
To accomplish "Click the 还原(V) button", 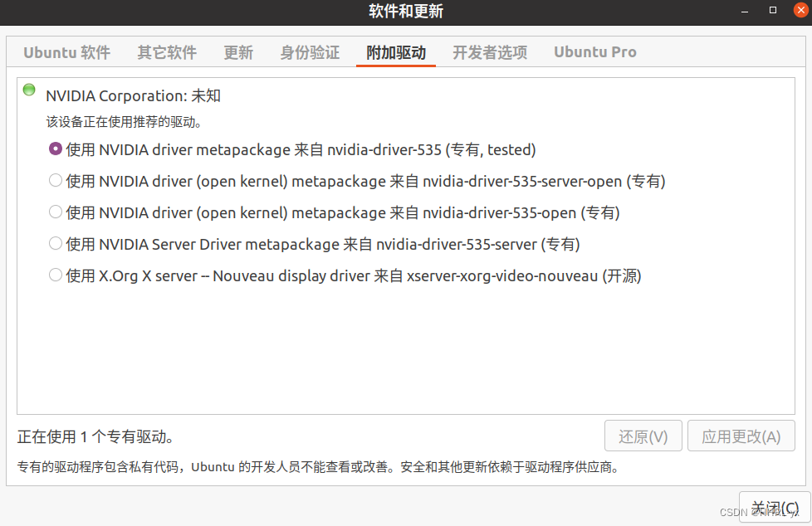I will click(643, 436).
